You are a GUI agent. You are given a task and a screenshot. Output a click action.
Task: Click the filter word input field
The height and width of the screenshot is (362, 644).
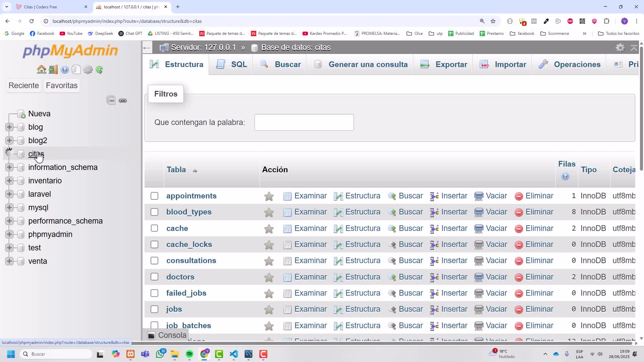pos(304,122)
